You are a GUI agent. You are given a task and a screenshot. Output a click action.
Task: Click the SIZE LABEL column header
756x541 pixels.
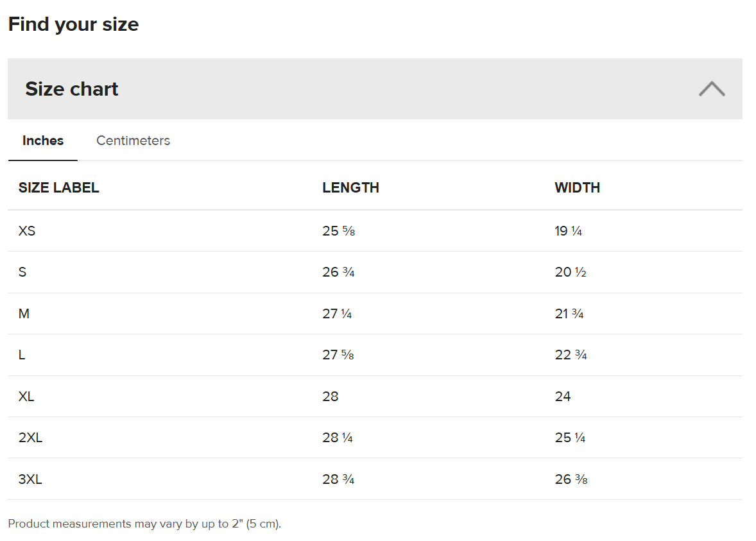pos(59,188)
